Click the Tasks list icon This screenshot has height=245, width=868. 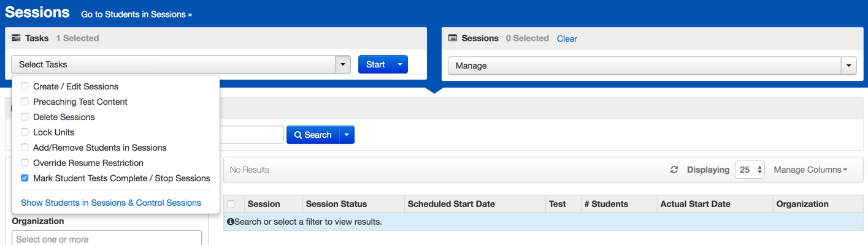(16, 38)
